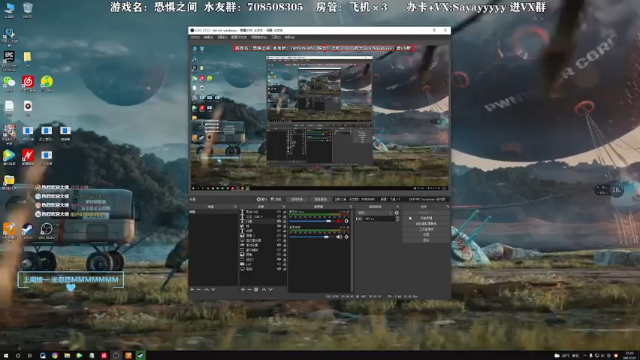Pop out the Controls dock header icon
640x360 pixels.
pos(448,207)
